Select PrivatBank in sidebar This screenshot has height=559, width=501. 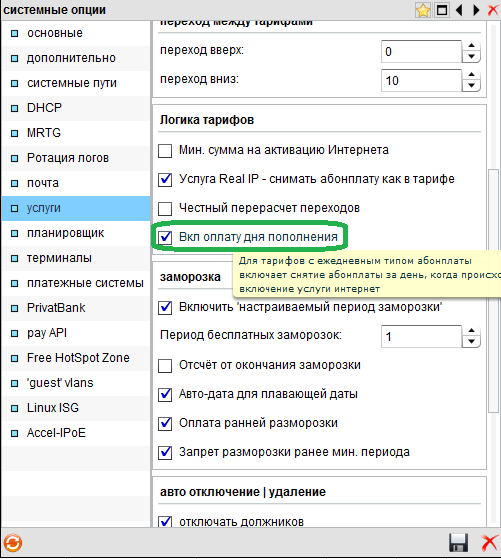pyautogui.click(x=76, y=308)
